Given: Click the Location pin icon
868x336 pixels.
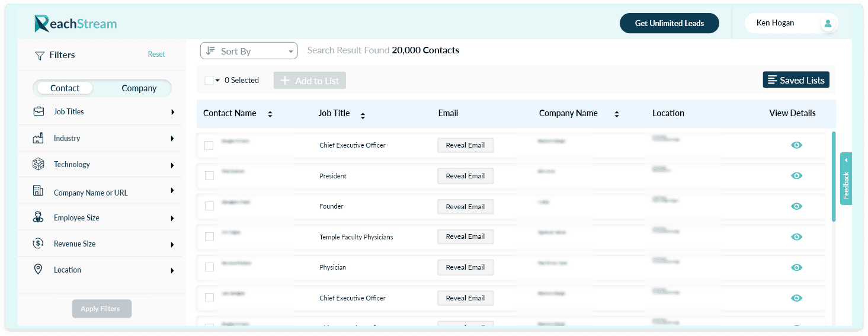Looking at the screenshot, I should click(x=39, y=270).
